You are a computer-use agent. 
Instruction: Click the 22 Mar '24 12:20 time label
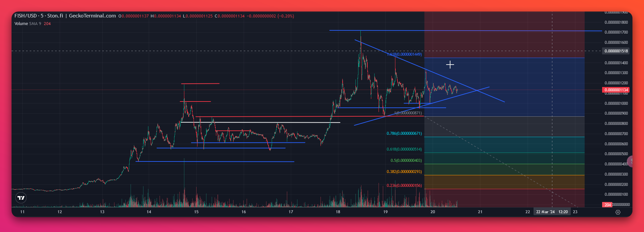coord(552,212)
